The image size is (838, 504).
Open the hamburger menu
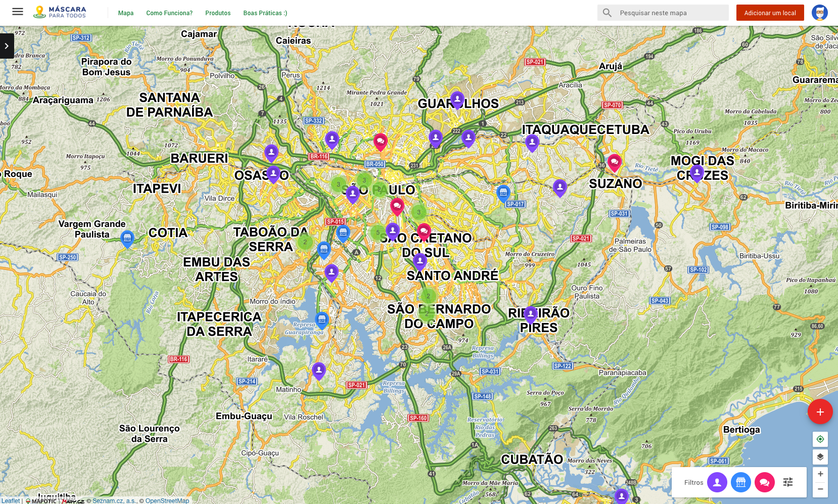pyautogui.click(x=18, y=12)
